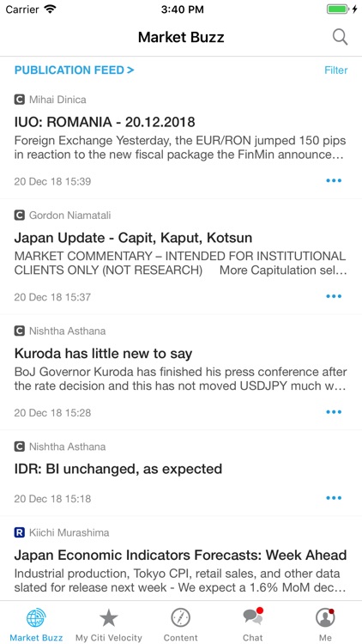Tap the C badge beside Mihai Dinica
The width and height of the screenshot is (362, 644).
pos(19,100)
